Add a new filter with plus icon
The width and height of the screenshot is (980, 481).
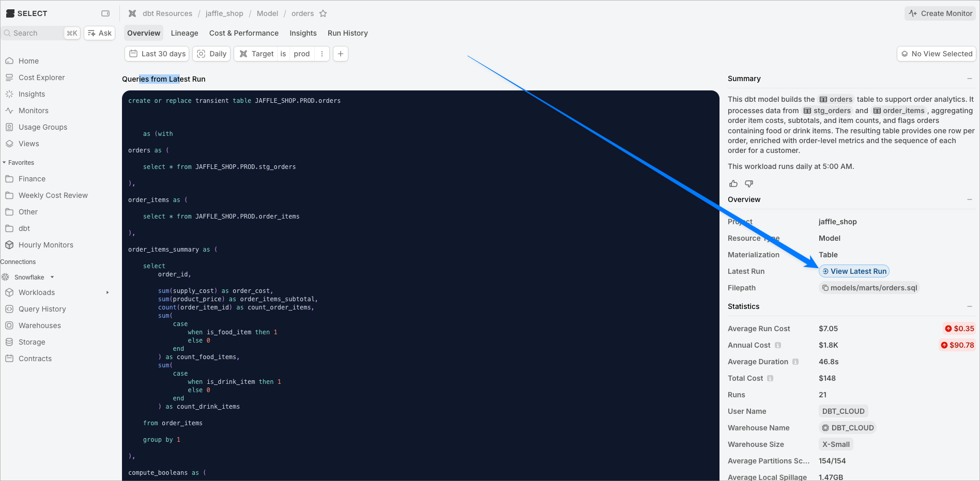pos(341,54)
